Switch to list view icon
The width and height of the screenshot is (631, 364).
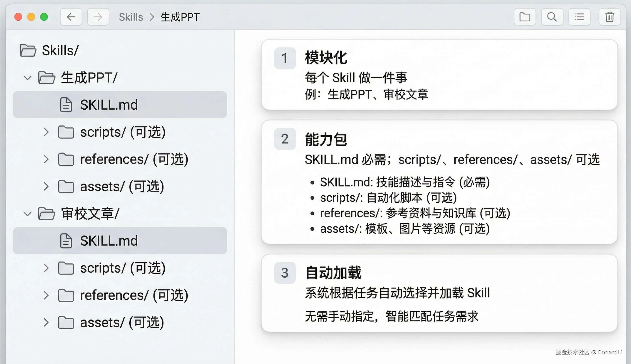(x=579, y=17)
